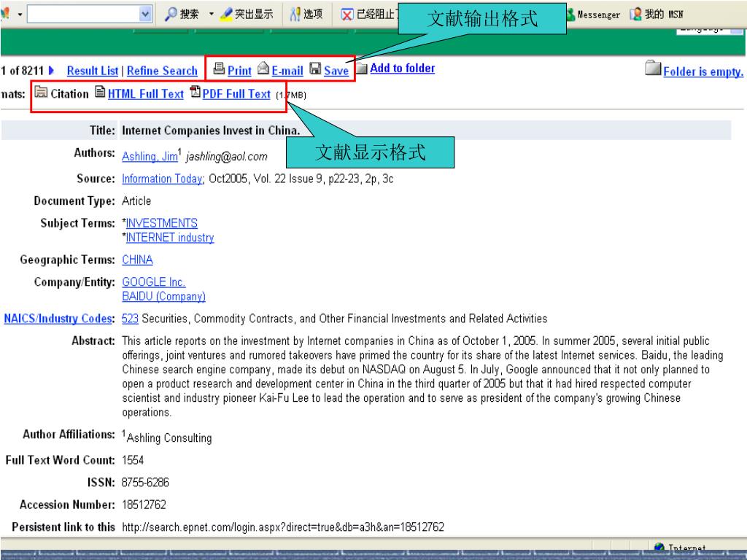
Task: Click the toolbar search magnifier icon
Action: 171,15
